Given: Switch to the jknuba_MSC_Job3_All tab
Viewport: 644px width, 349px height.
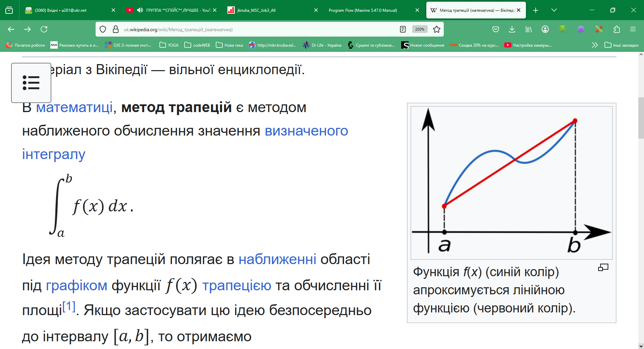Looking at the screenshot, I should (256, 10).
